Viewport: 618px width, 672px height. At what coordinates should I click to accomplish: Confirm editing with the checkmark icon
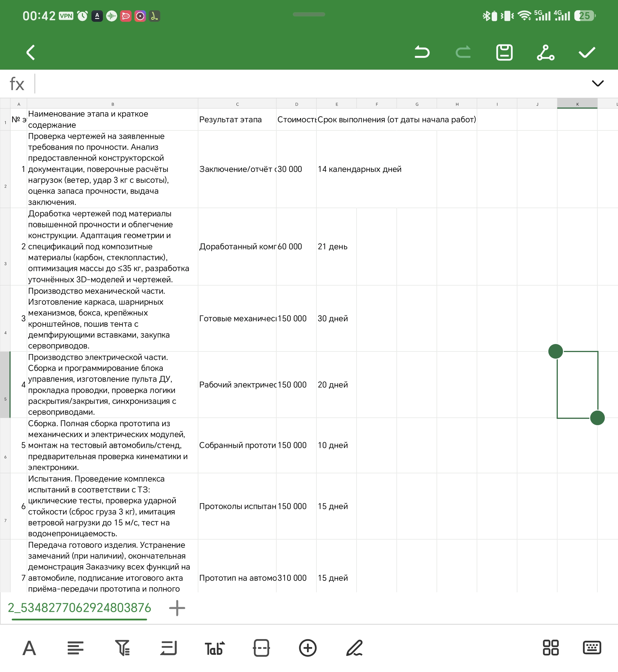[587, 52]
